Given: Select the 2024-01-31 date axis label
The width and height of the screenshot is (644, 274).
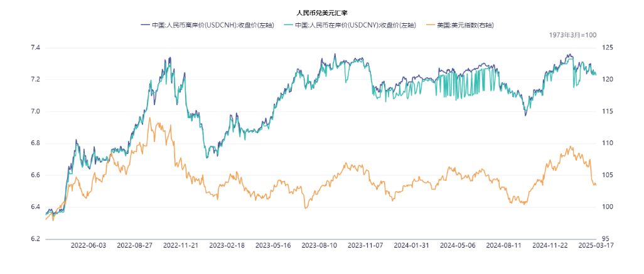Looking at the screenshot, I should tap(412, 245).
